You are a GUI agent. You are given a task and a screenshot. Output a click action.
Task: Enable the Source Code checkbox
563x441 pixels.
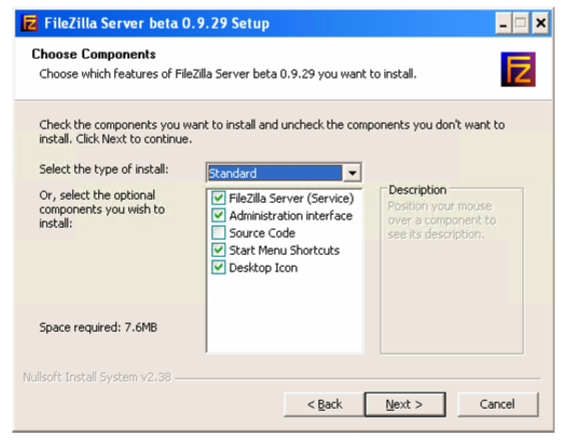click(x=218, y=233)
